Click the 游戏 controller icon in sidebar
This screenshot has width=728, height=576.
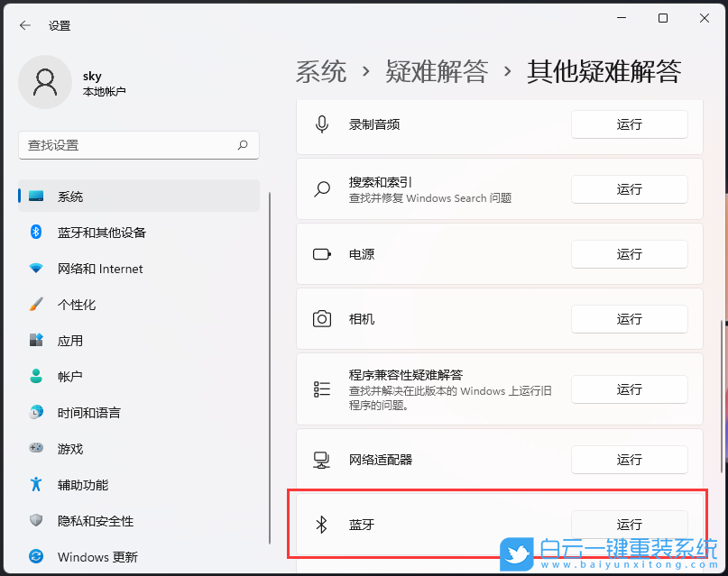[x=36, y=449]
